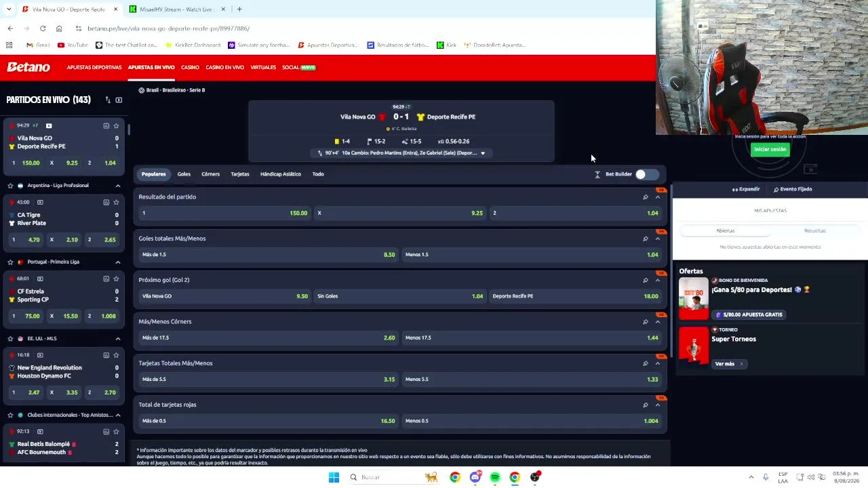
Task: Collapse the EE. UU. - MLS section
Action: (x=118, y=338)
